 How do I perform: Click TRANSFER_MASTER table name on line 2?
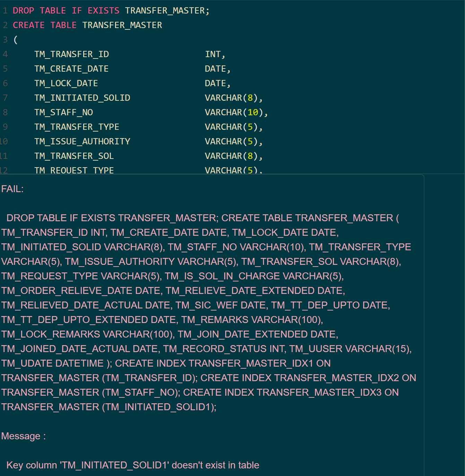[122, 25]
